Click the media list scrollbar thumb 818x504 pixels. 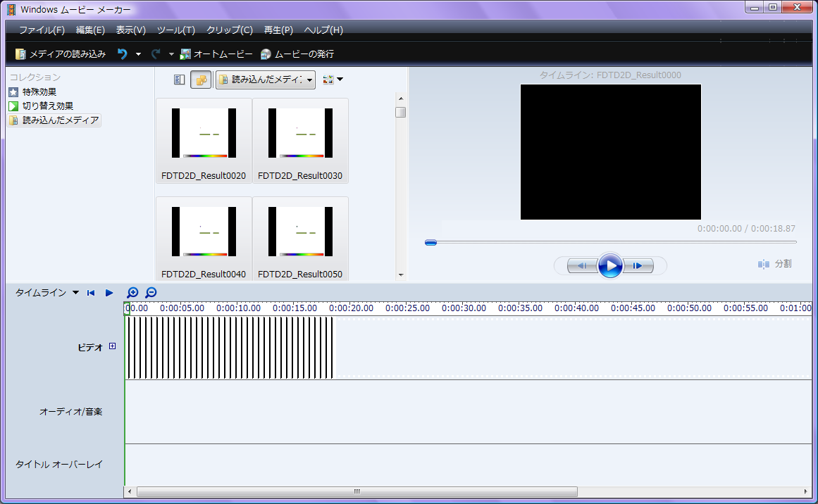(401, 112)
